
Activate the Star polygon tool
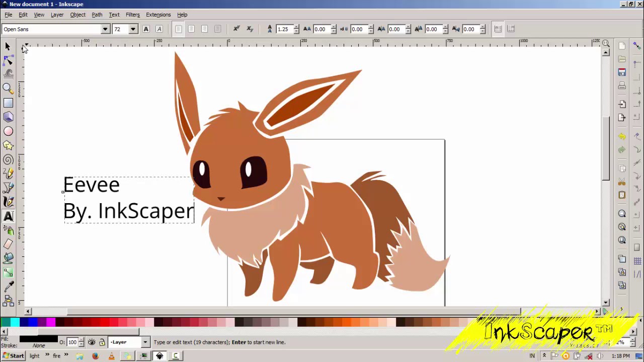[8, 146]
